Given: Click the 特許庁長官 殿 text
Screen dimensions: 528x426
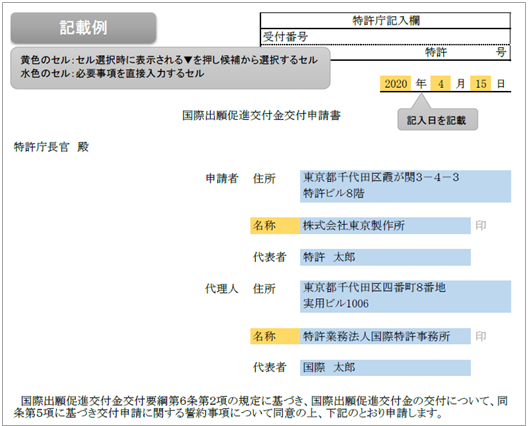Looking at the screenshot, I should 51,147.
